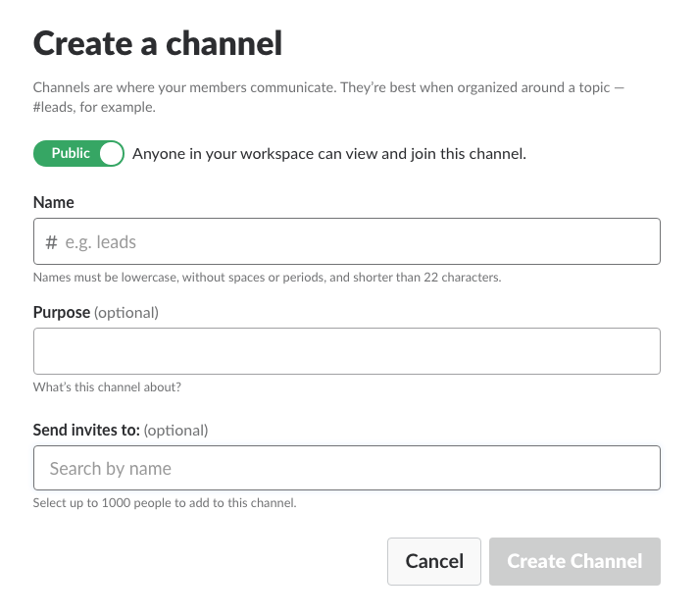The width and height of the screenshot is (697, 616).
Task: Click the 'e.g. leads' placeholder text
Action: click(x=100, y=242)
